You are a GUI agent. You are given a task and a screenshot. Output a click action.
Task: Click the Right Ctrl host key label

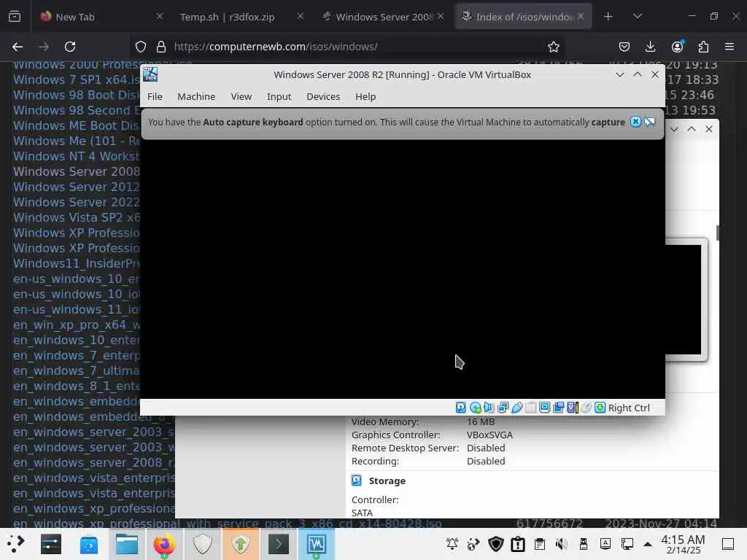pyautogui.click(x=629, y=408)
